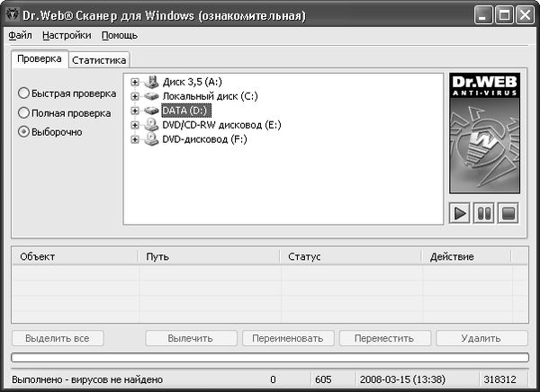This screenshot has width=540, height=392.
Task: Select the Быстрая проверка radio option
Action: pyautogui.click(x=23, y=94)
